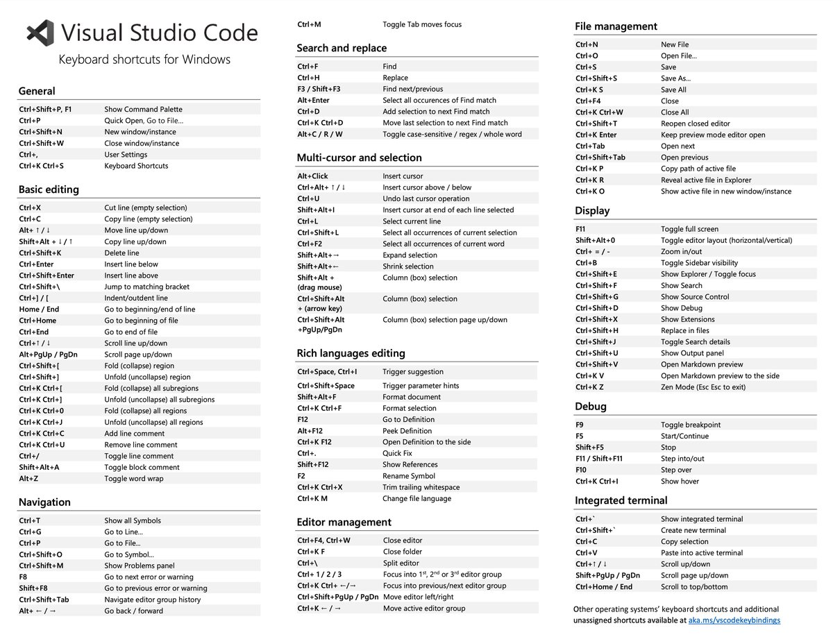Viewport: 833px width, 644px height.
Task: Click the 'Ctrl+Shift+P, F1' shortcut text
Action: click(45, 109)
